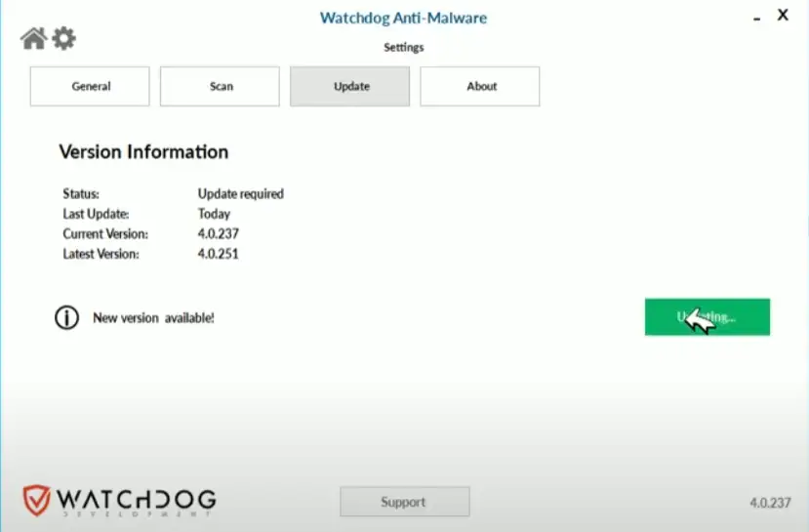Click the Last Update 'Today' value
This screenshot has width=809, height=532.
click(x=214, y=214)
